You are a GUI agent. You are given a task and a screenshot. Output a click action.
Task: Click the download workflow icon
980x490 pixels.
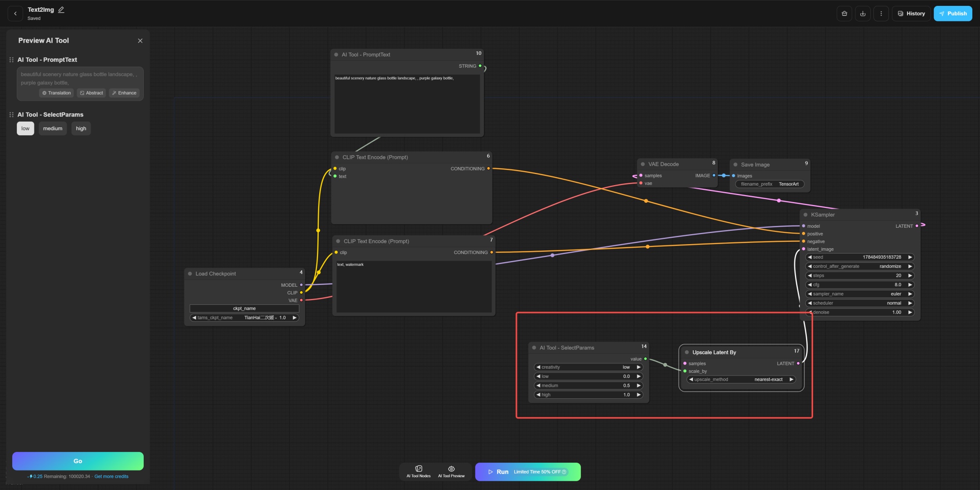pyautogui.click(x=863, y=14)
